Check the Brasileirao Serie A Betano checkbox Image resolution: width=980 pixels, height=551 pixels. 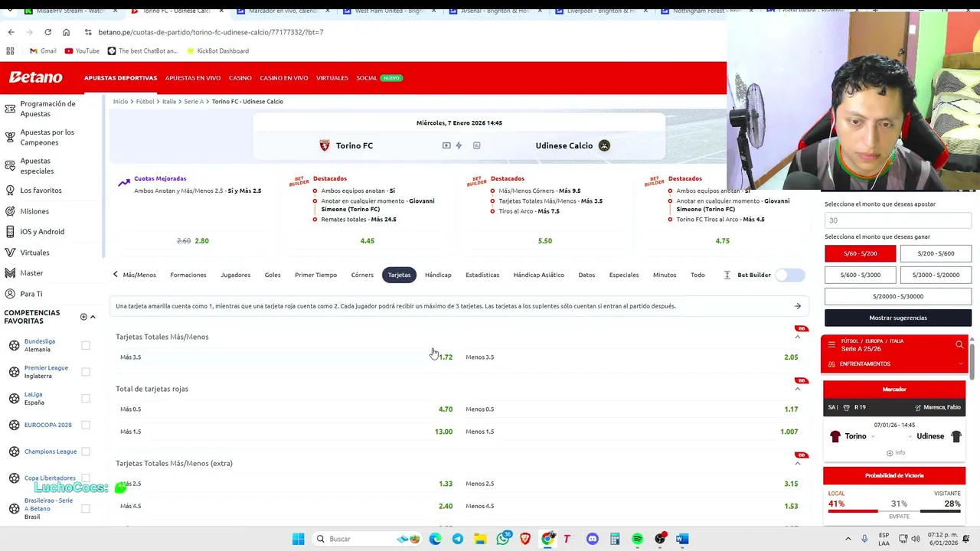click(x=86, y=508)
